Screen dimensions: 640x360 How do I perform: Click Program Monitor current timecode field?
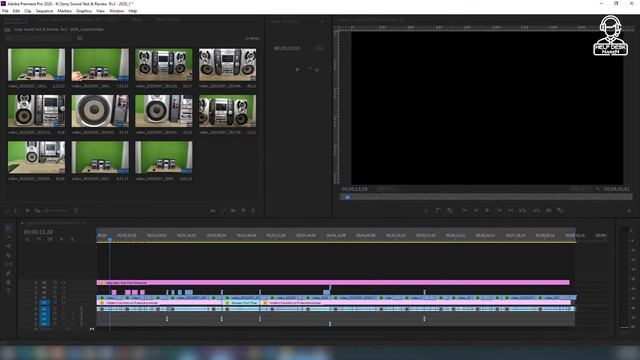(x=354, y=189)
